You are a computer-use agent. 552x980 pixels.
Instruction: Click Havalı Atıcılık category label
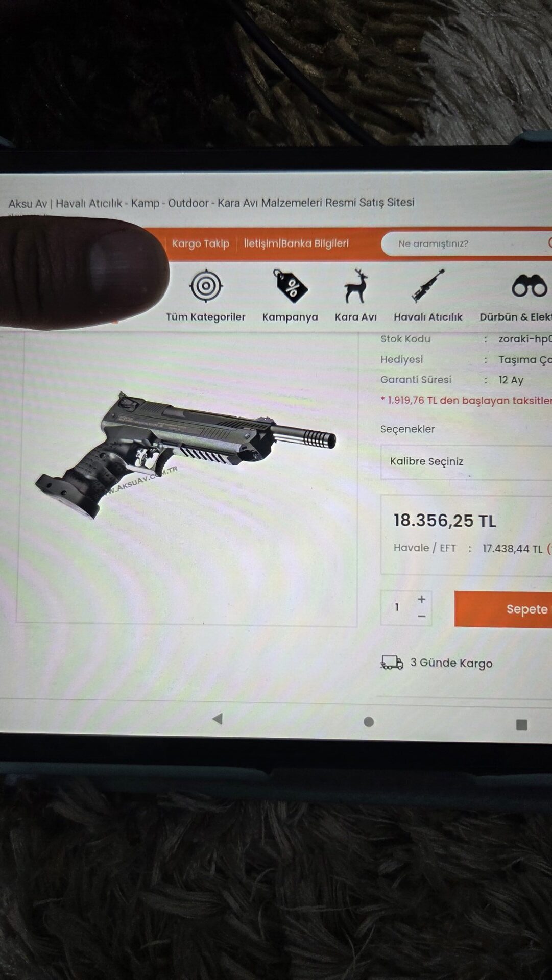pyautogui.click(x=428, y=317)
